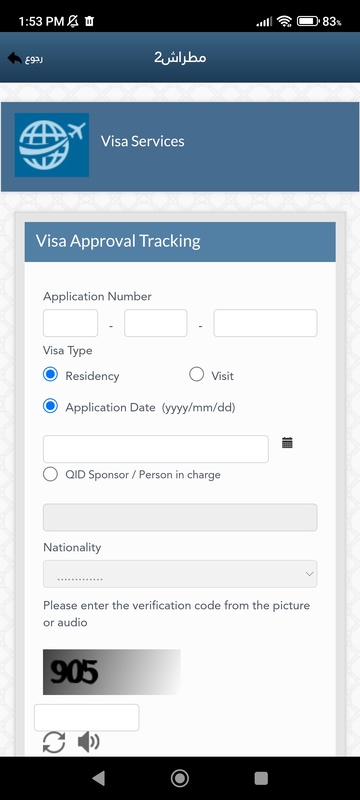The width and height of the screenshot is (360, 800).
Task: Choose QID Sponsor / Person in charge option
Action: coord(50,474)
